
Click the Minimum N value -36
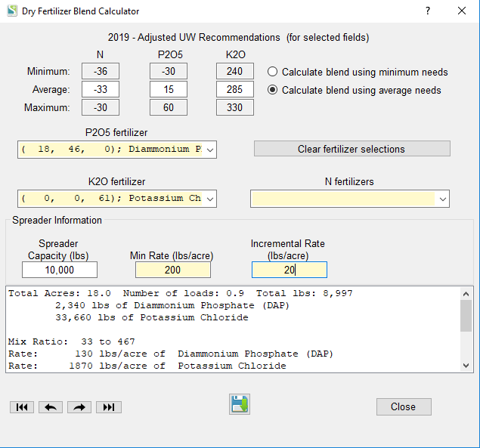[101, 71]
